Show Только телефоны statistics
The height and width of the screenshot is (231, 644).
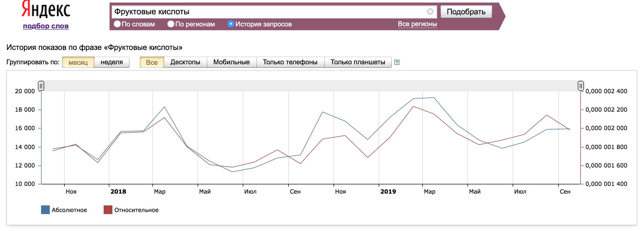(290, 62)
